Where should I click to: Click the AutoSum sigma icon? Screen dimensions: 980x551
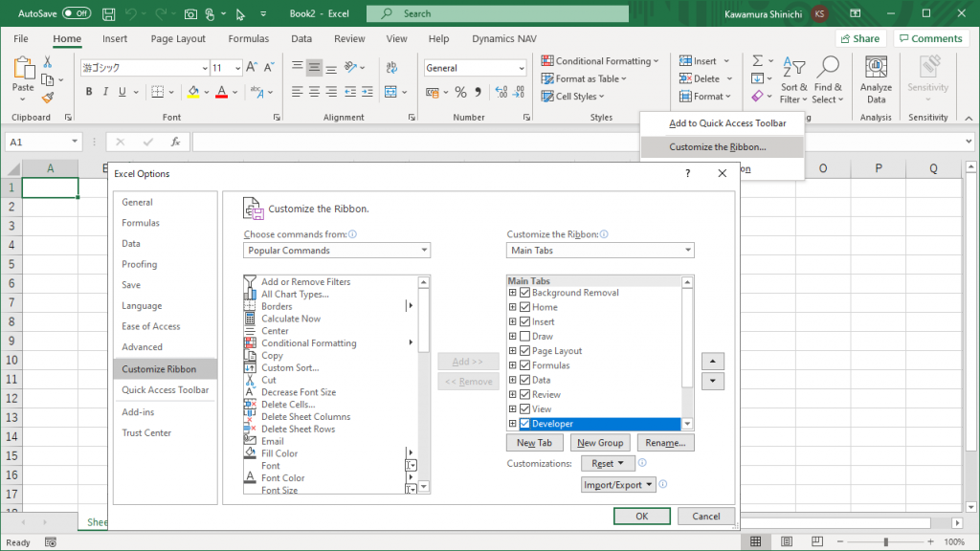coord(758,60)
